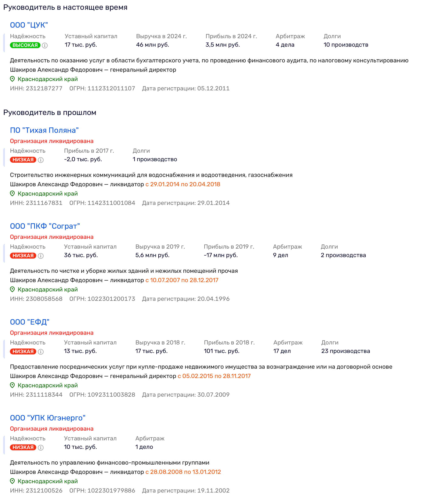Open the ООО "ЕФД" company link

[x=30, y=322]
